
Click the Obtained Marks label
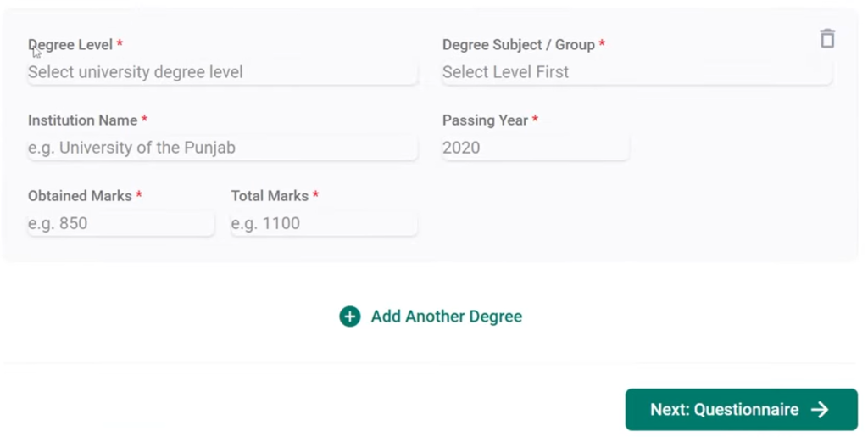[80, 196]
